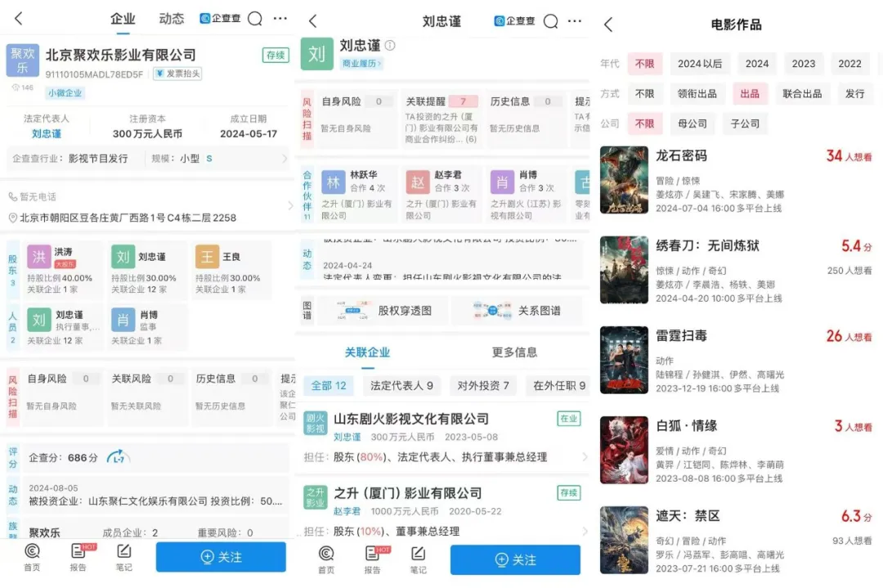Filter by 对外投资 7

coord(482,386)
